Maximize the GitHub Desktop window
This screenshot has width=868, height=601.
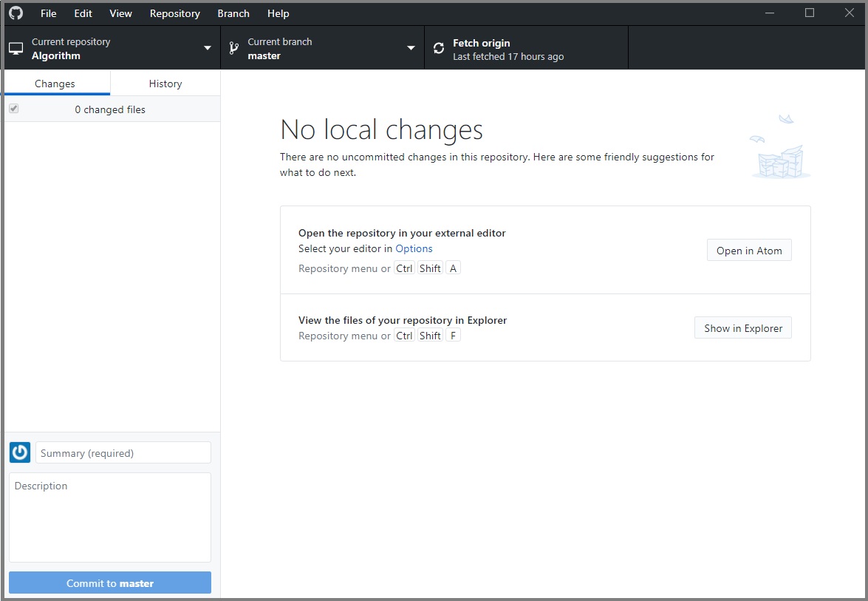[810, 13]
